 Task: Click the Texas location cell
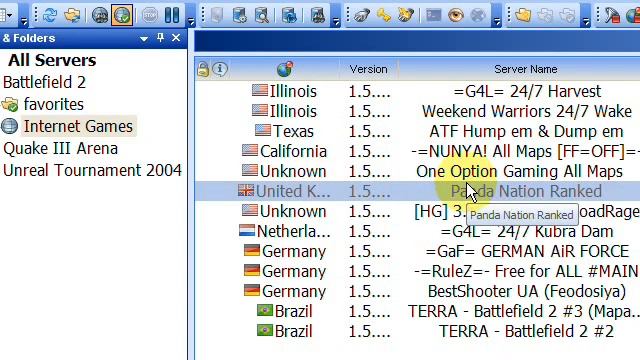click(284, 131)
